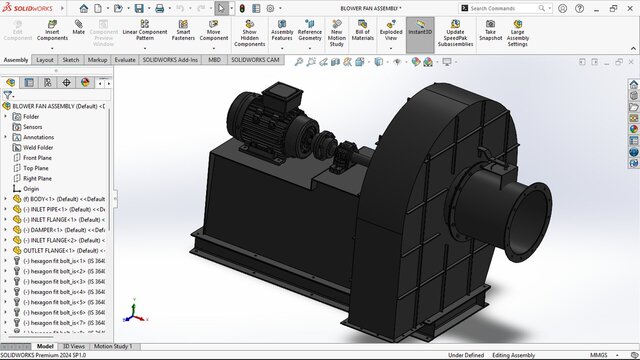The height and width of the screenshot is (360, 640).
Task: Toggle the Select arrow tool
Action: click(221, 8)
